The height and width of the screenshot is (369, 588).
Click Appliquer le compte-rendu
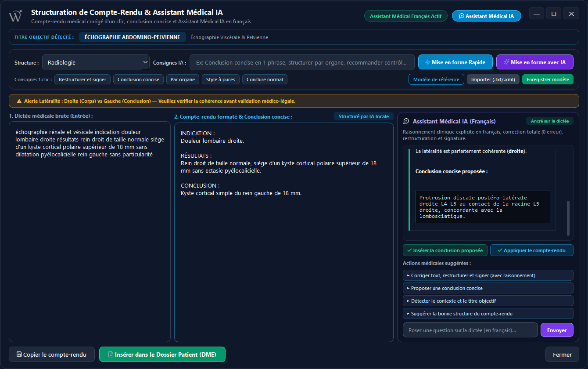(532, 250)
